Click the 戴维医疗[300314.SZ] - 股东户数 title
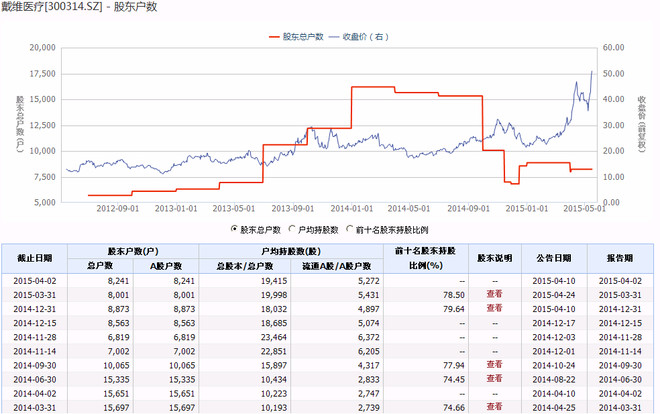The width and height of the screenshot is (660, 414). coord(79,7)
